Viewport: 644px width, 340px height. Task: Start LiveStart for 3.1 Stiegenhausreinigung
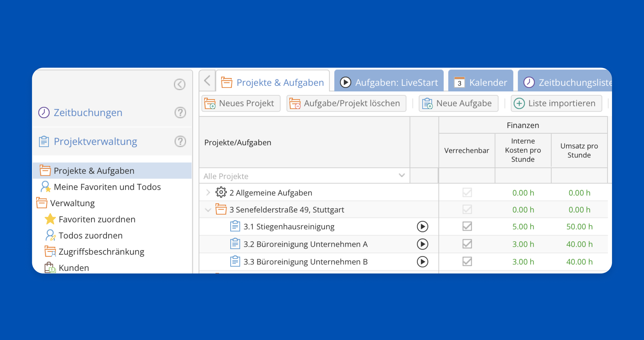point(422,227)
